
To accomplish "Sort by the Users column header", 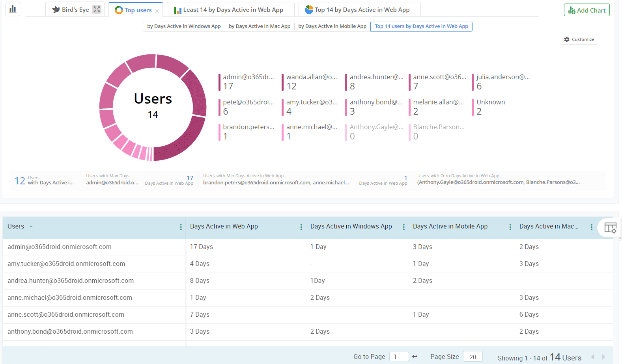I will (x=16, y=227).
